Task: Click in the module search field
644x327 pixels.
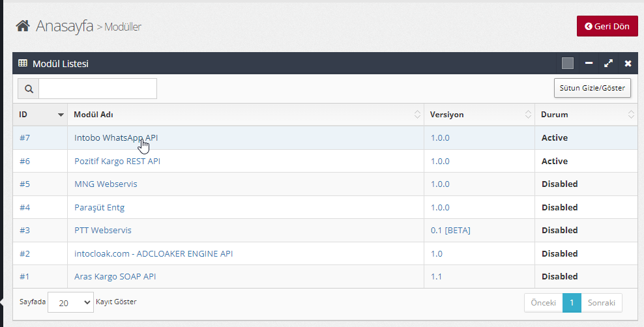Action: point(98,89)
